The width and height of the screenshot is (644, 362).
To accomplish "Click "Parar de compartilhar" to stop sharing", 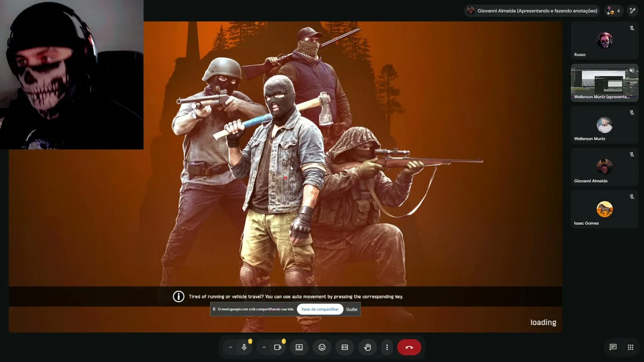I will 320,309.
